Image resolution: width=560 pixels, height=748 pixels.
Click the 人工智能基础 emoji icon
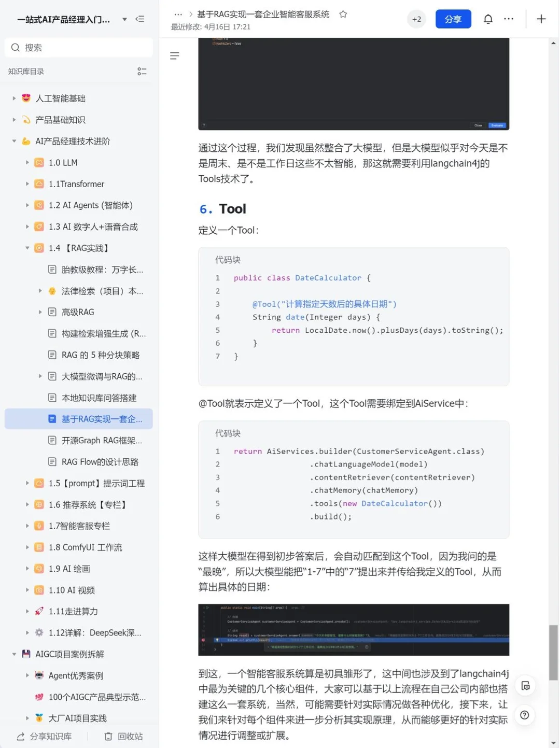pyautogui.click(x=26, y=98)
